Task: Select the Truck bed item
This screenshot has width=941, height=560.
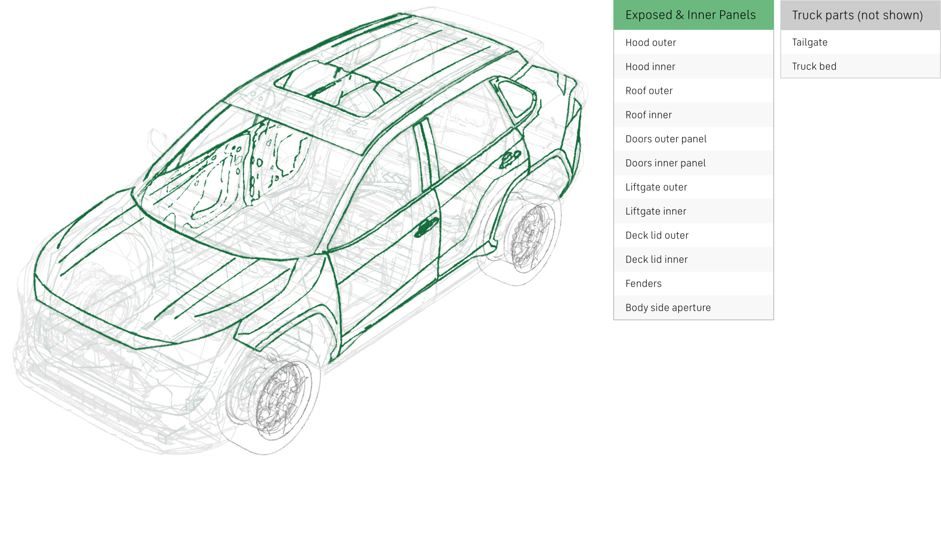Action: (860, 66)
